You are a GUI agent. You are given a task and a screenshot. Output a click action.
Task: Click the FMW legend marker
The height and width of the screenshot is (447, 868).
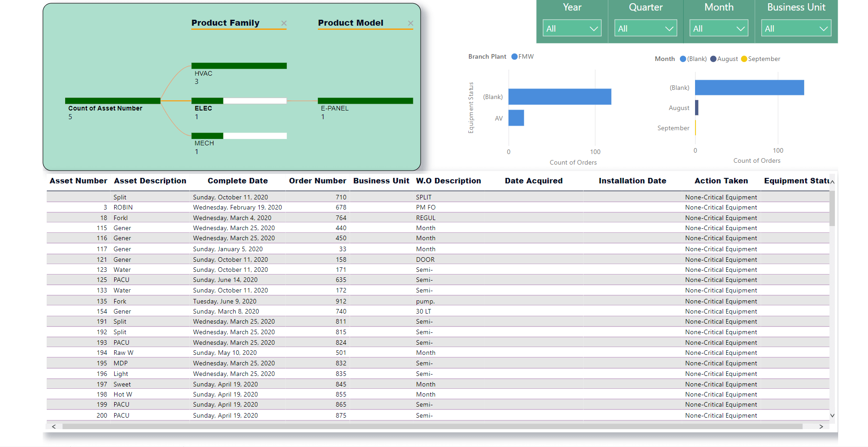click(514, 56)
